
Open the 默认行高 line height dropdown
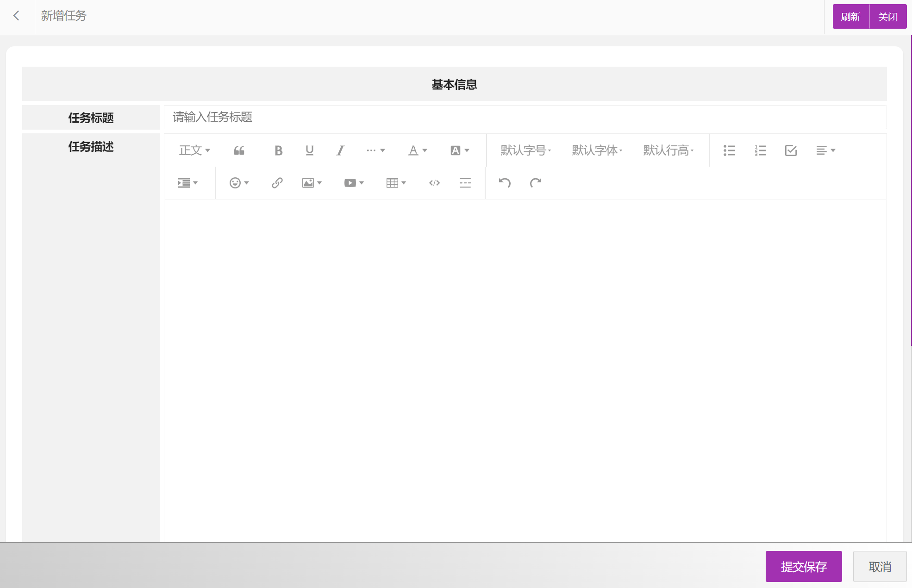coord(667,150)
